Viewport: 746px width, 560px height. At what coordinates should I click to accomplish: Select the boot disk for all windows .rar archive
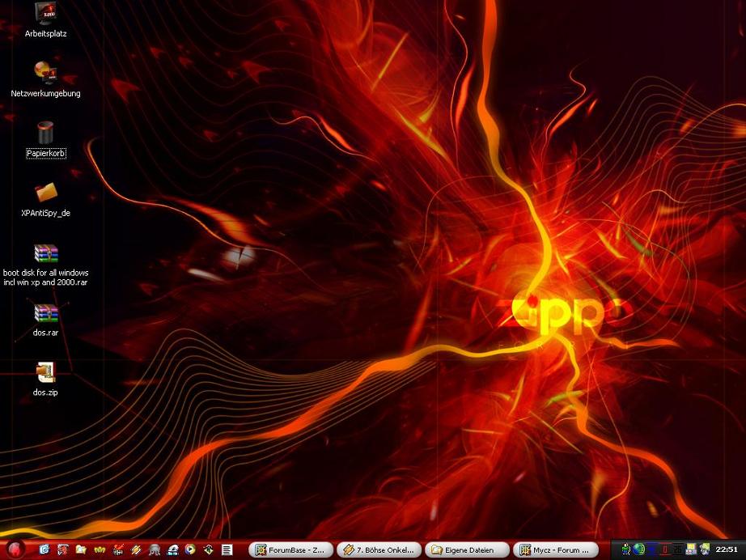[45, 265]
